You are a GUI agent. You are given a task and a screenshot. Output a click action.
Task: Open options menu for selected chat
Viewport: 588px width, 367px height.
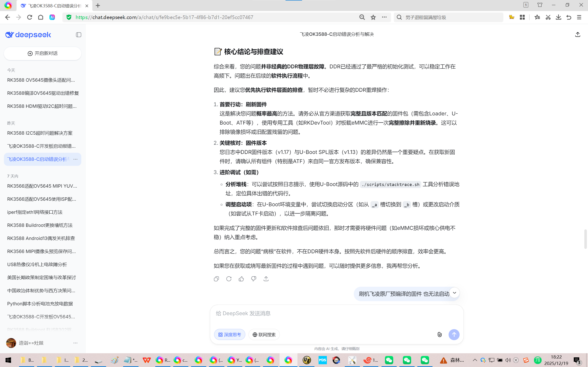point(75,159)
